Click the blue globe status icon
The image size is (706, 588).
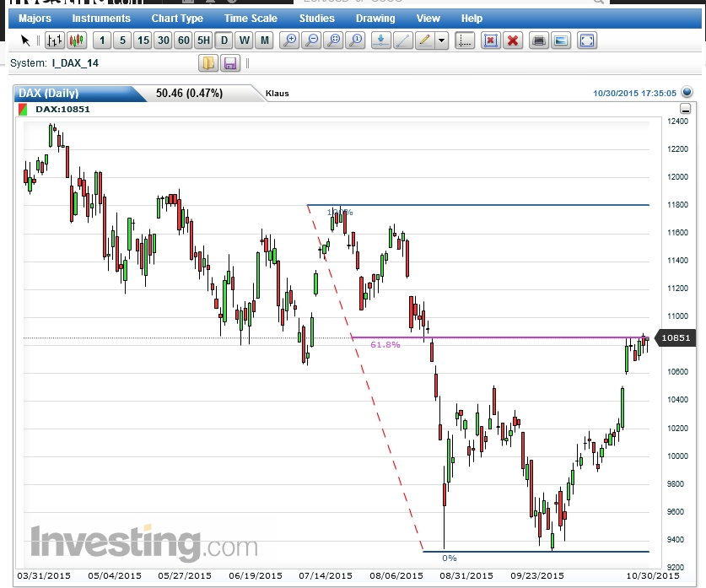click(x=687, y=92)
